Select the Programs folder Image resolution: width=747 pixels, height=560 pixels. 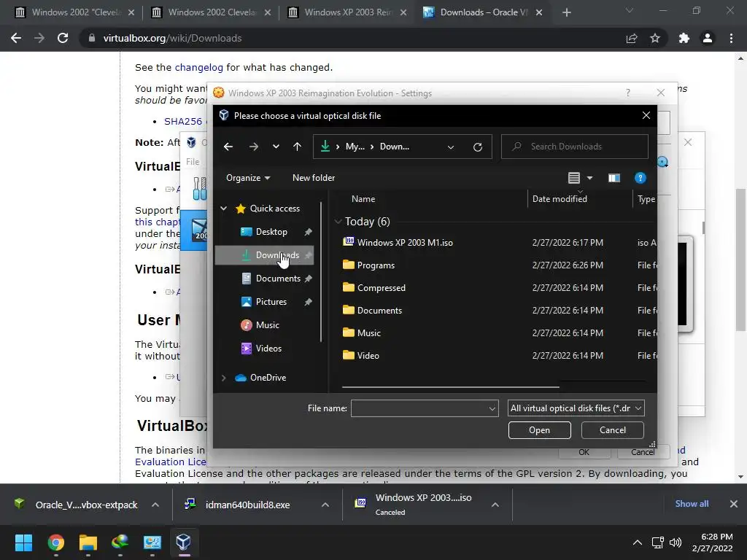click(376, 265)
